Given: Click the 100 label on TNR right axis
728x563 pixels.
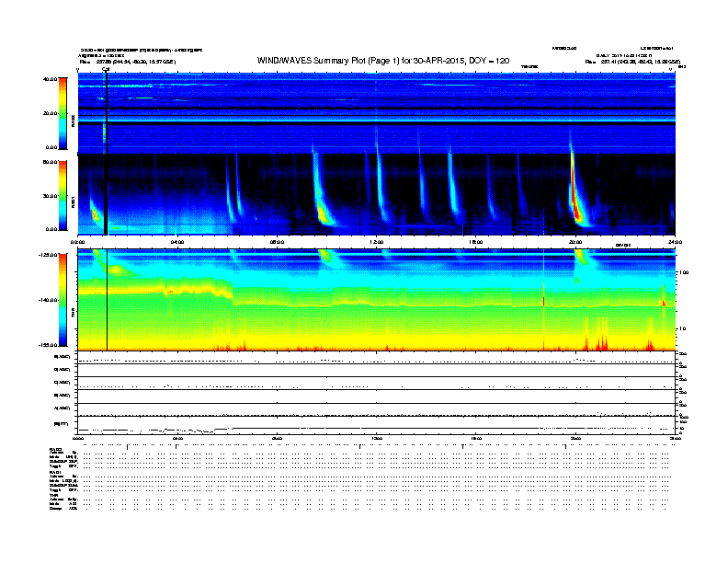Looking at the screenshot, I should click(x=684, y=272).
